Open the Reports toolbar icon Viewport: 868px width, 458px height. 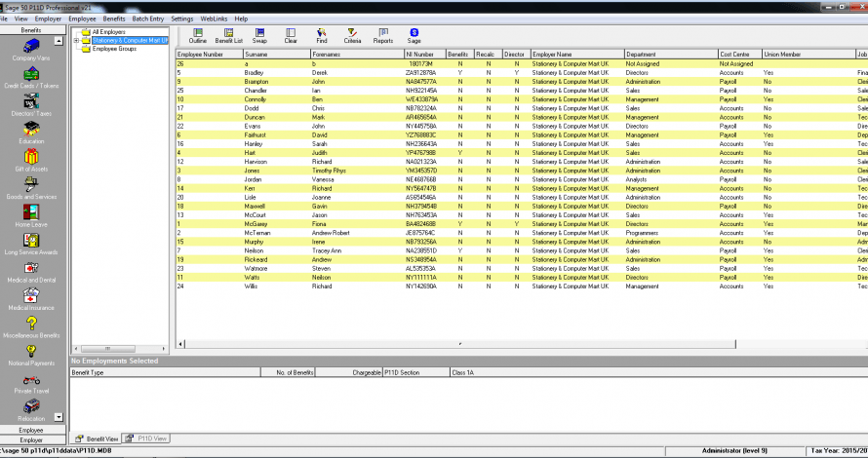coord(383,36)
